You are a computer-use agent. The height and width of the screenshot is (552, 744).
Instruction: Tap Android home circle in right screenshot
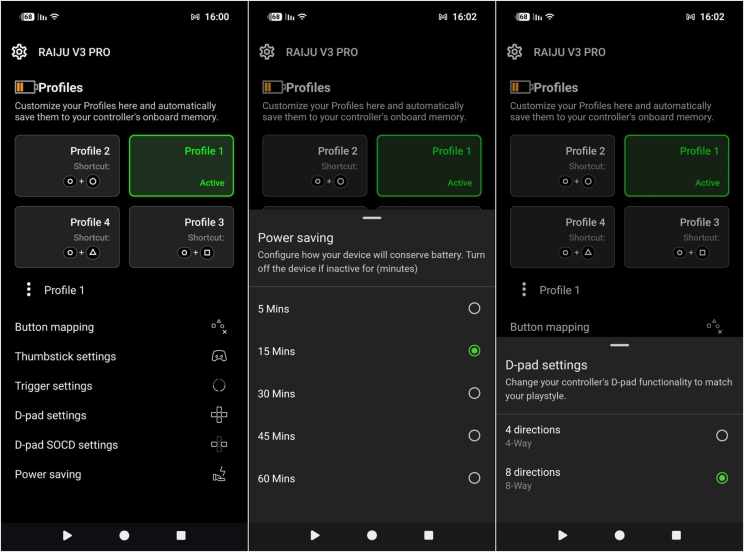620,535
